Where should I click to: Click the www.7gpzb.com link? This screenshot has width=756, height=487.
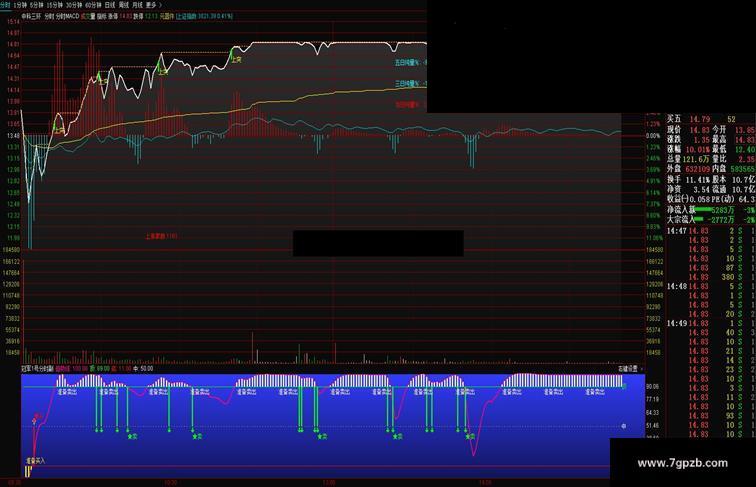coord(682,463)
